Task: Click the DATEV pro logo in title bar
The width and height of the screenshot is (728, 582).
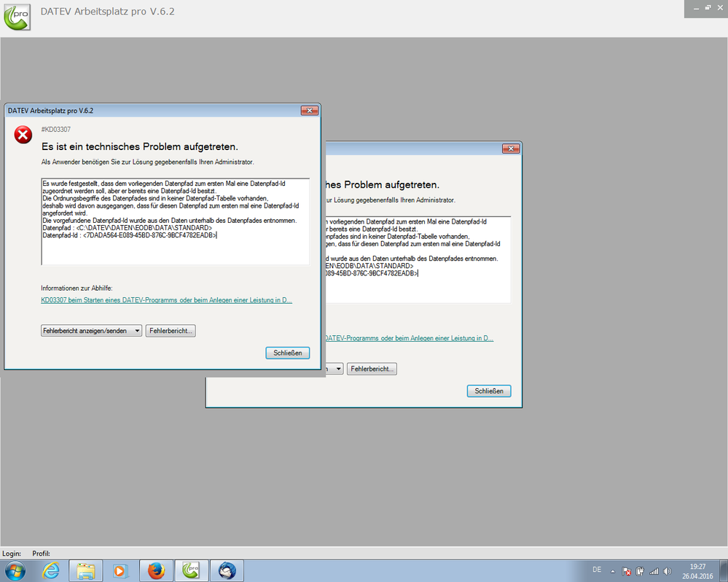Action: 17,17
